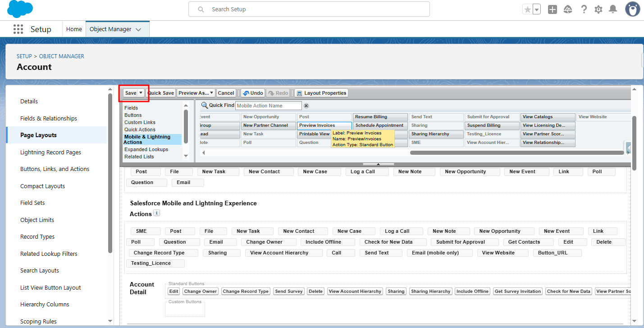Open the Help question mark icon

point(584,9)
